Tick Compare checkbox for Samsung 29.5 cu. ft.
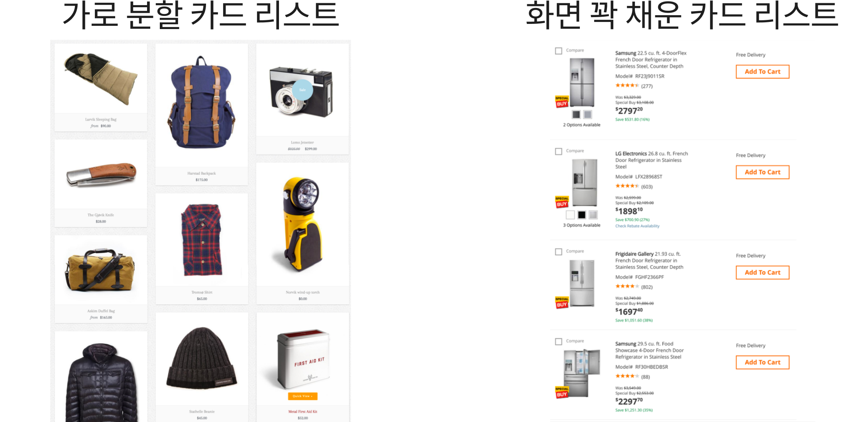 point(558,342)
